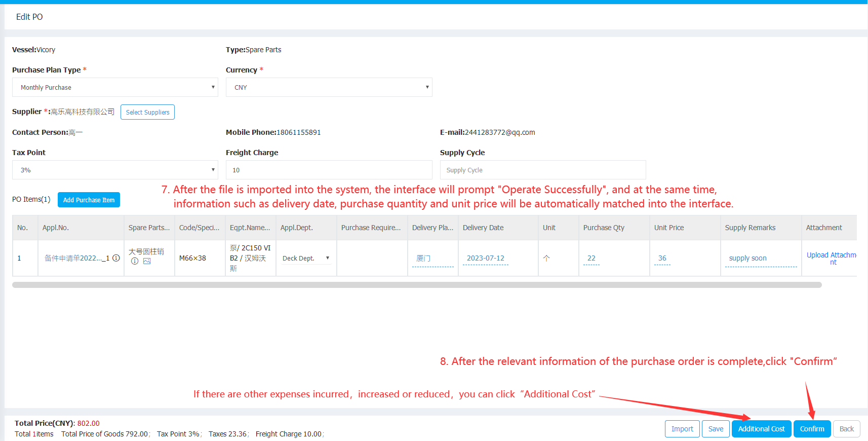This screenshot has height=441, width=868.
Task: Click the Back button
Action: (x=846, y=429)
